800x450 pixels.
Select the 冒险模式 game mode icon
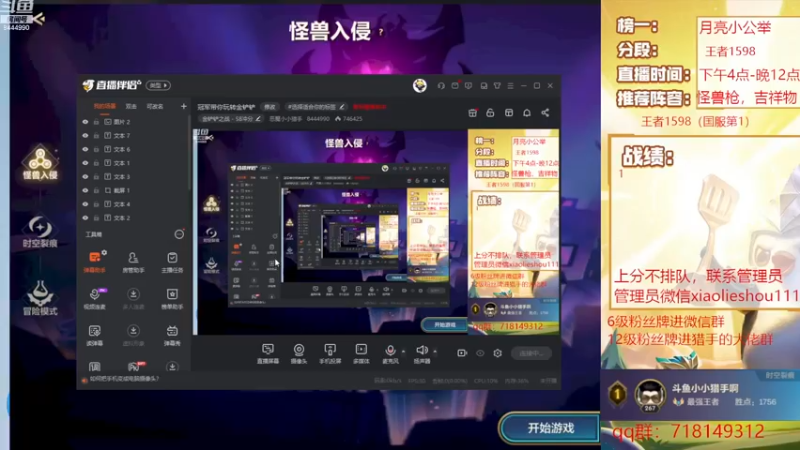point(40,298)
